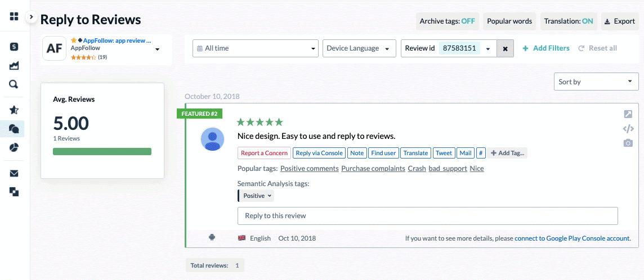This screenshot has width=644, height=280.
Task: Remove the Review id filter with x
Action: tap(505, 48)
